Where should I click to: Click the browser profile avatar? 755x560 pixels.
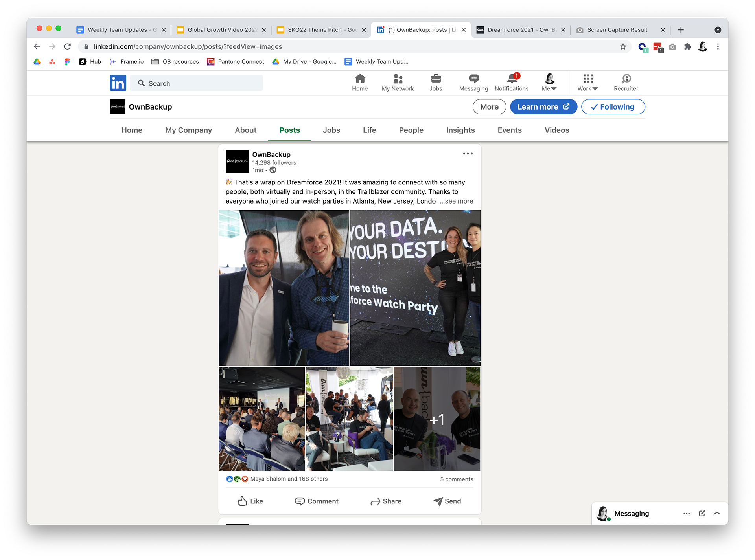(x=703, y=47)
